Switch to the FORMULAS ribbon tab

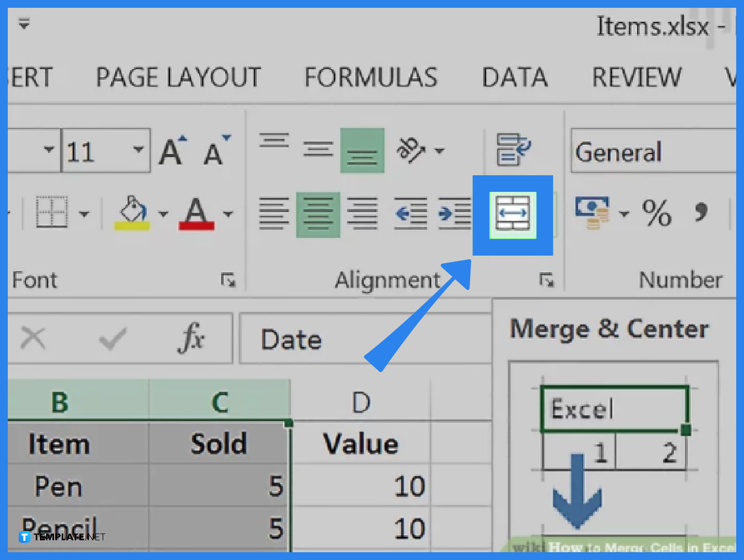[370, 78]
